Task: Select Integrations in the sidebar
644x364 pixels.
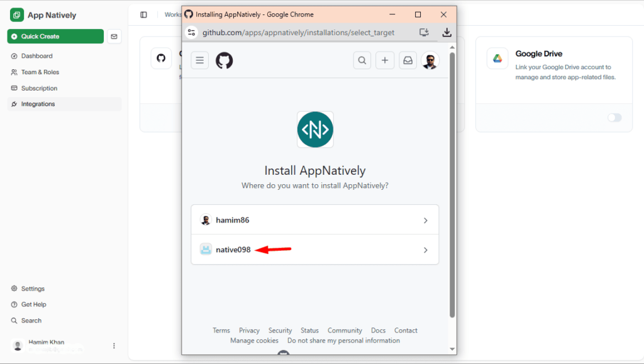Action: tap(65, 104)
